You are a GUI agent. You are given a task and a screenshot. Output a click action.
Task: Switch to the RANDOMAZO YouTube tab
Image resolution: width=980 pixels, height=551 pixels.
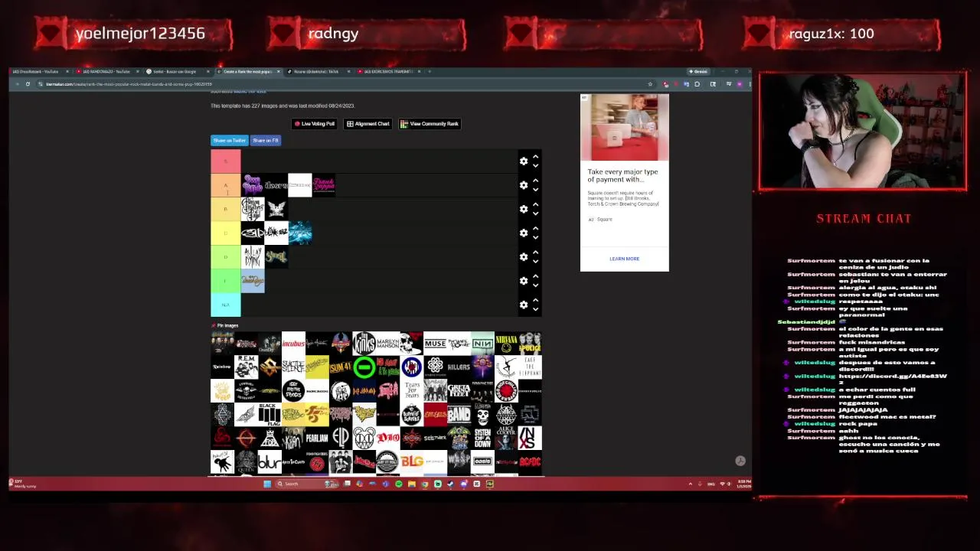107,71
